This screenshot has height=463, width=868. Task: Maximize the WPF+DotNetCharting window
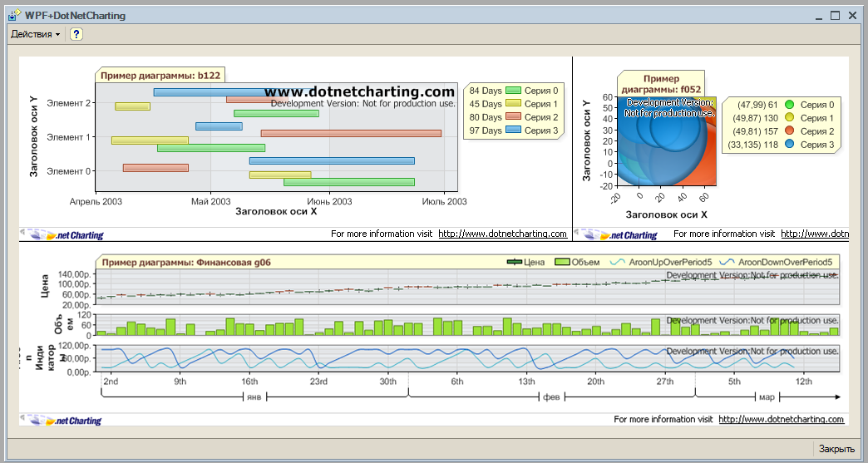pyautogui.click(x=836, y=15)
